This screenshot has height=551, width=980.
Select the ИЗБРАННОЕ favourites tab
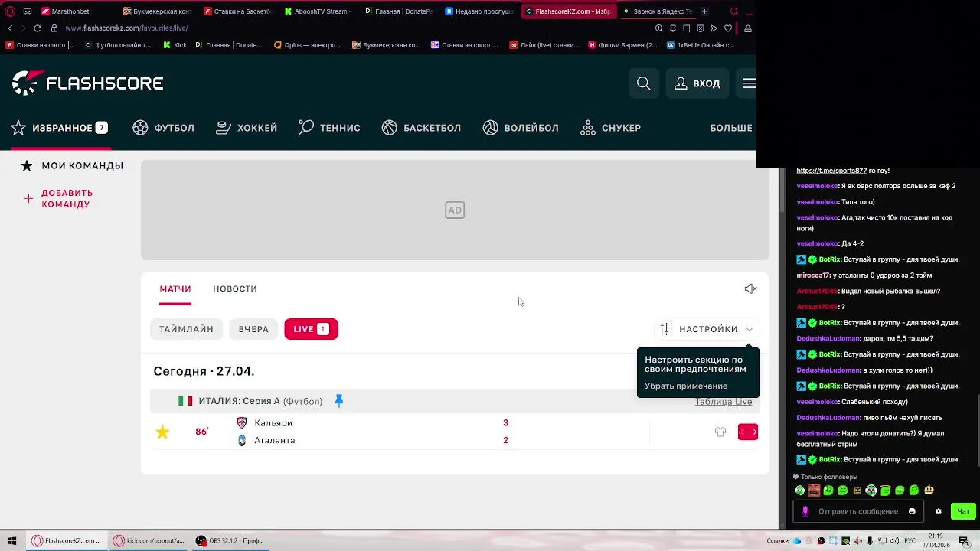[x=60, y=128]
